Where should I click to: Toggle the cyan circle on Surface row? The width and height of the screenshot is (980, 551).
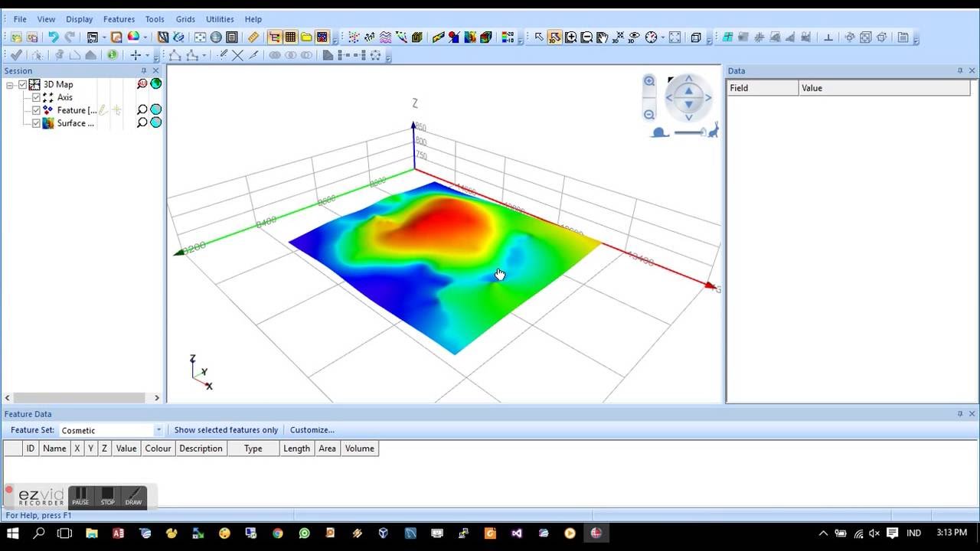pyautogui.click(x=156, y=122)
